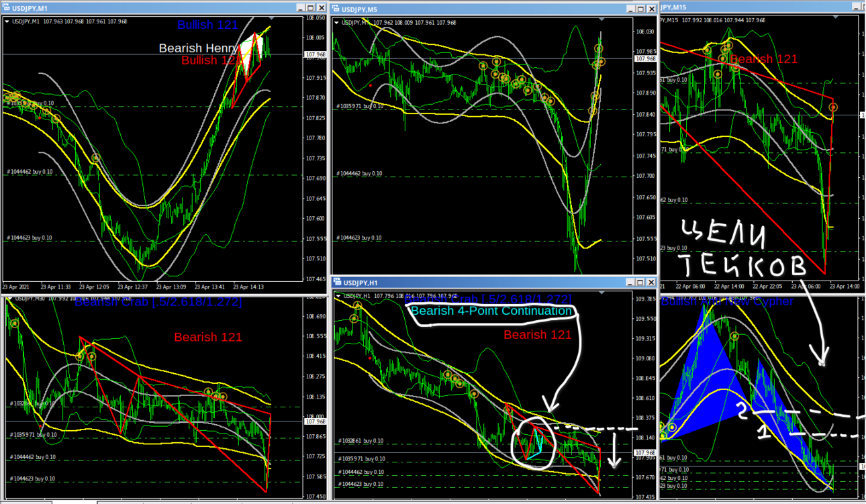The width and height of the screenshot is (866, 504).
Task: Click the 107.968 current price tag in M5
Action: coord(645,59)
